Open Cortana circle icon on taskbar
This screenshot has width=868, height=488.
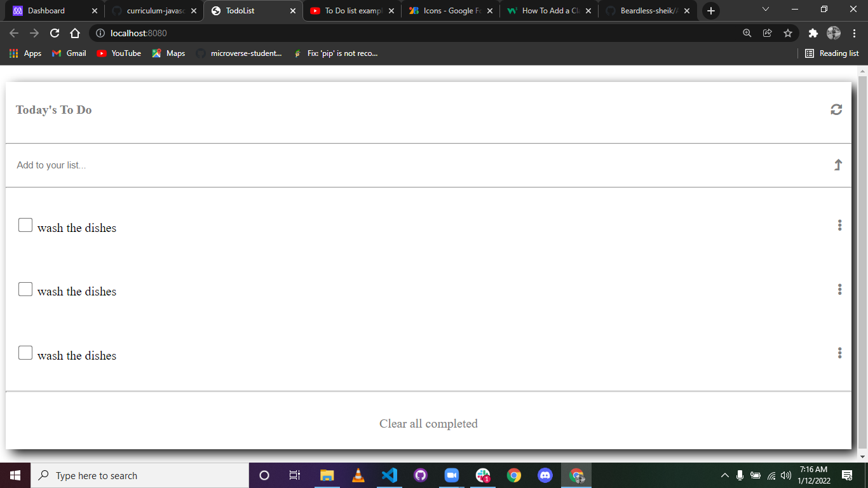(264, 475)
